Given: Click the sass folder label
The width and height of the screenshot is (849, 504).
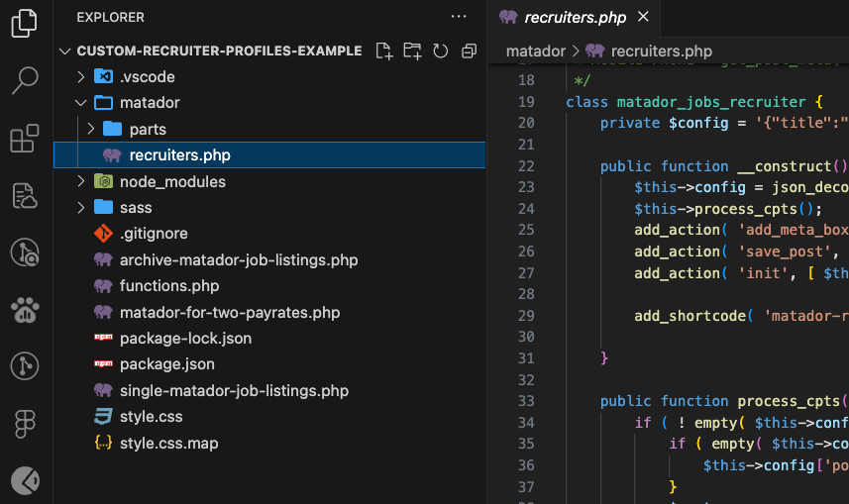Looking at the screenshot, I should coord(136,208).
